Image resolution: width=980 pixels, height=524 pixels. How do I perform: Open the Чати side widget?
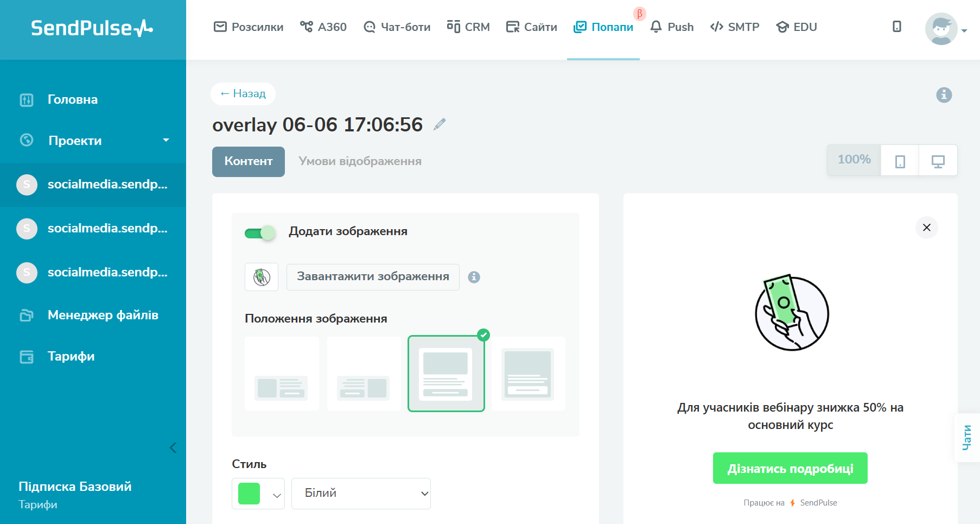point(967,438)
